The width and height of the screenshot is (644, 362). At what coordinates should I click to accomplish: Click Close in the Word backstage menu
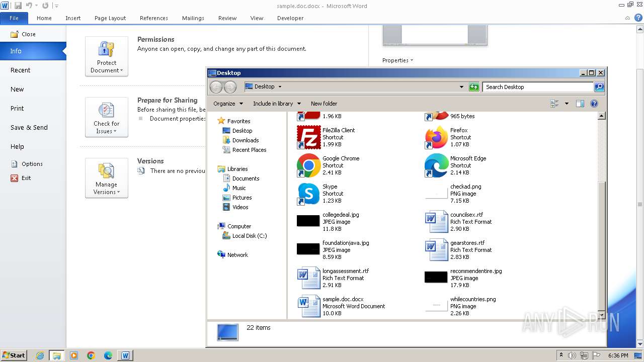click(x=23, y=34)
